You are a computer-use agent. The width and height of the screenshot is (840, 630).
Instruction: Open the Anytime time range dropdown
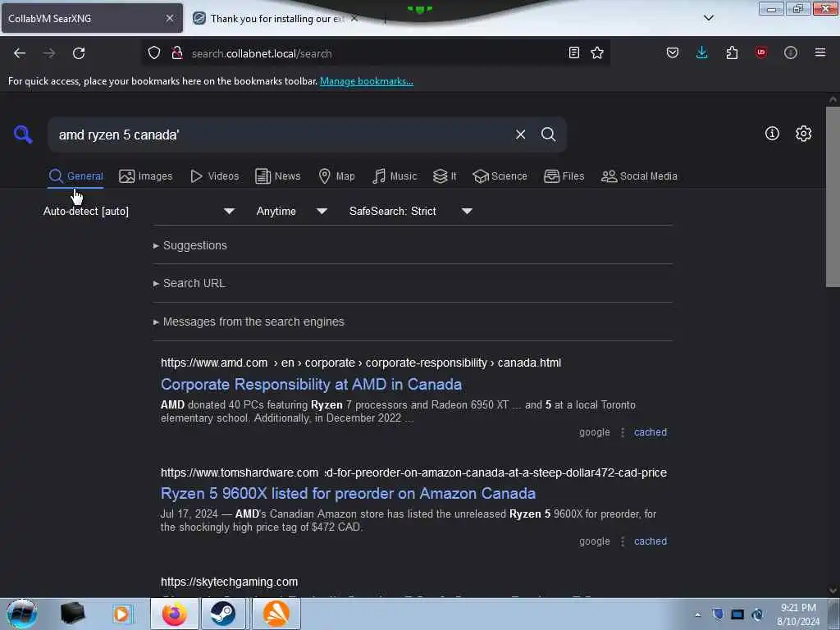click(291, 211)
